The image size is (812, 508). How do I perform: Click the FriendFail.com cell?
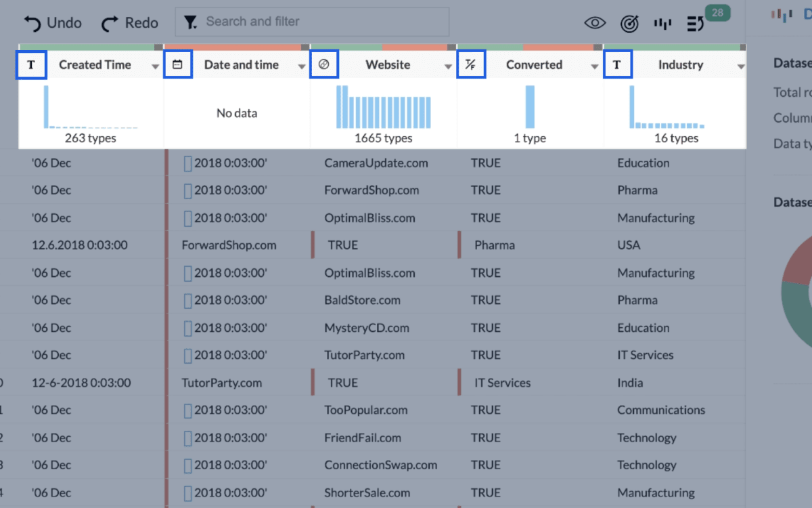click(363, 438)
